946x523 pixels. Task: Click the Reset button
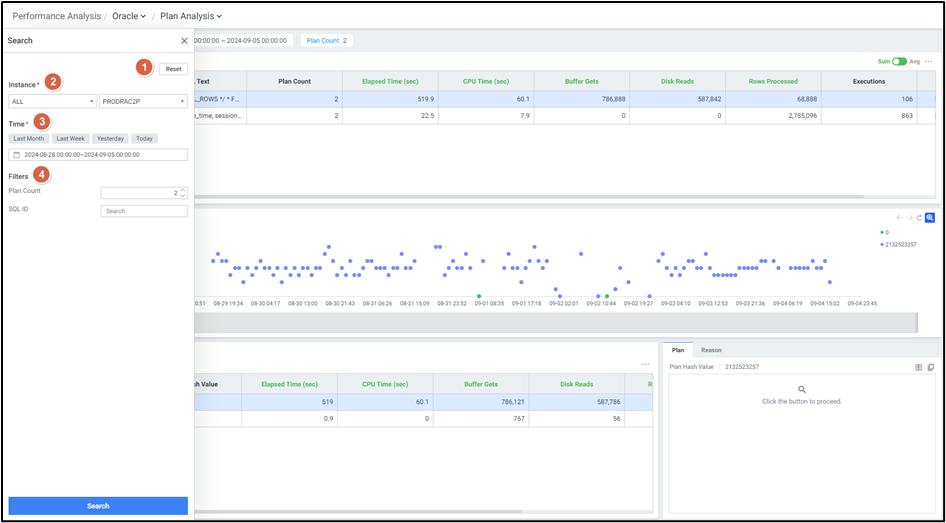[173, 69]
